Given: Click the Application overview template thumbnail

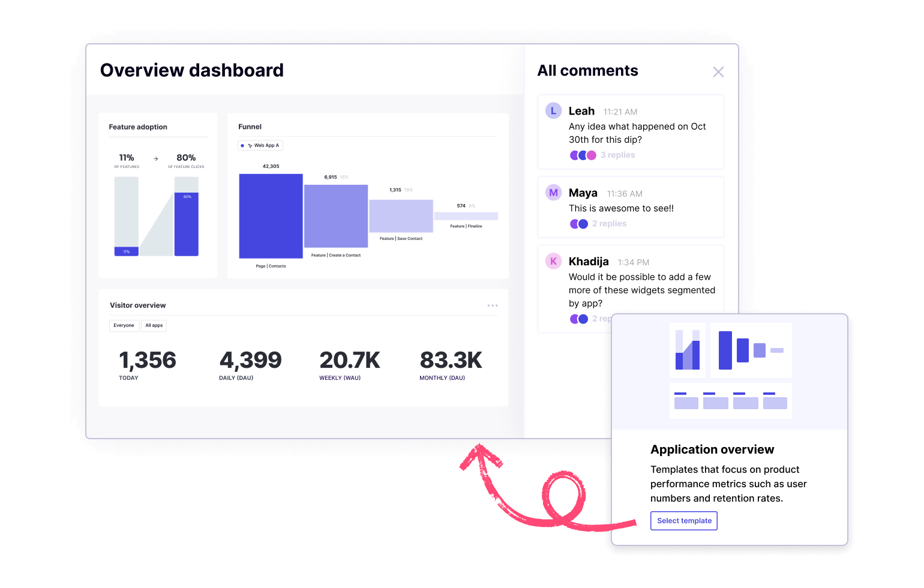Looking at the screenshot, I should pyautogui.click(x=730, y=370).
